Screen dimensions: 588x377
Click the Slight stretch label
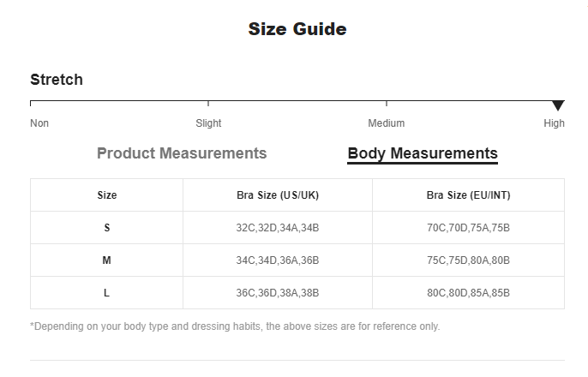(208, 123)
